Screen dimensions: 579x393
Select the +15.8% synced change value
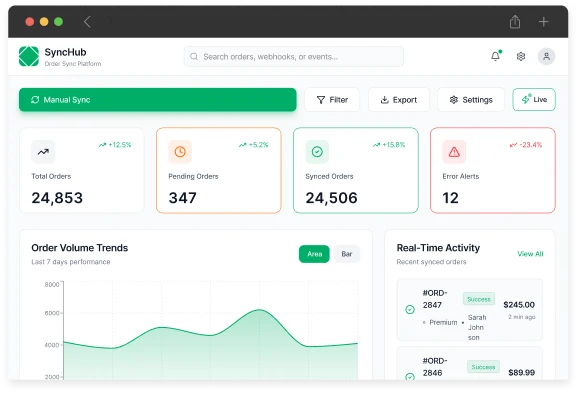[x=389, y=145]
